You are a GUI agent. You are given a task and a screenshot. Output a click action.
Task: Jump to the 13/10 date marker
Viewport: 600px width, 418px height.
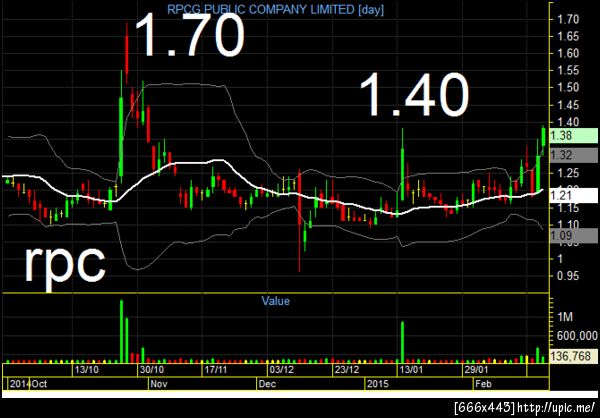pyautogui.click(x=86, y=370)
